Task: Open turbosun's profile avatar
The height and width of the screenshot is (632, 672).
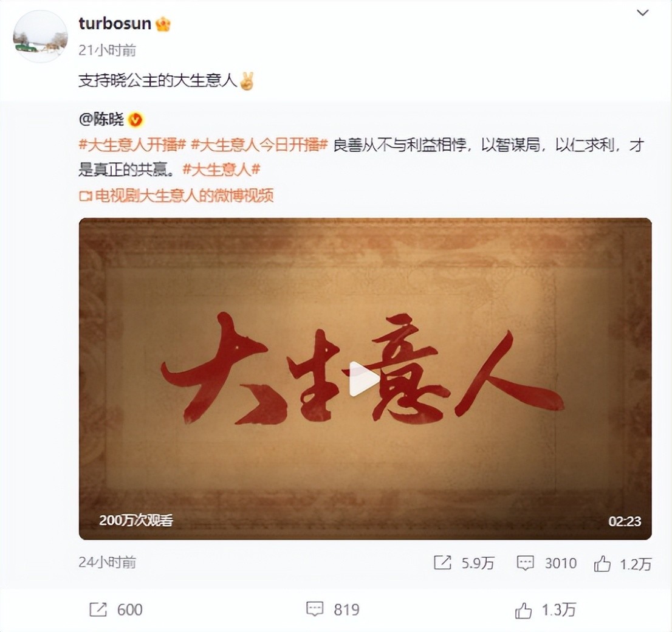Action: [x=40, y=36]
